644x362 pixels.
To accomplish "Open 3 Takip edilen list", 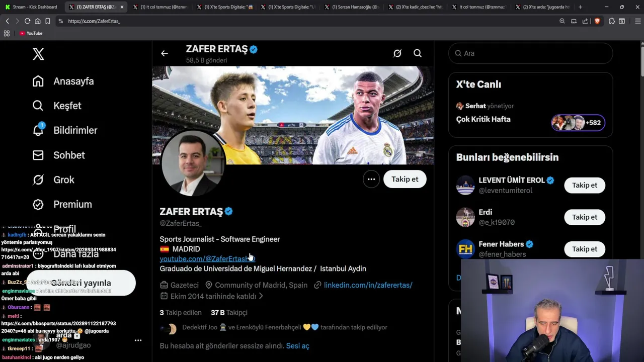I will point(181,312).
